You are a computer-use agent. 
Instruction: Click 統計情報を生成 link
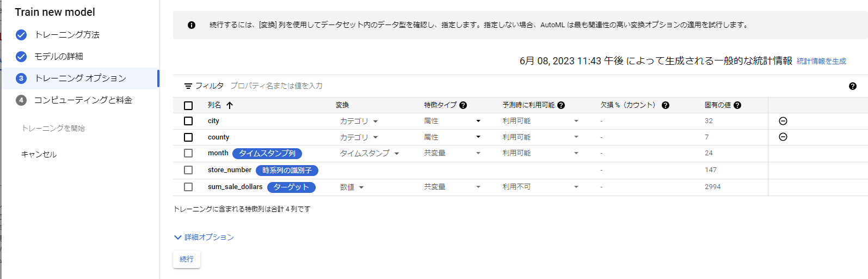821,62
